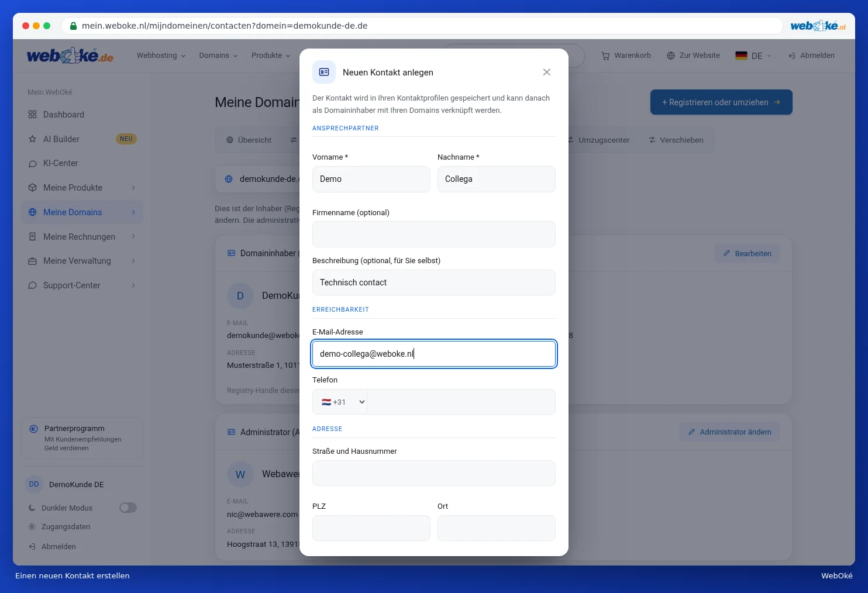The width and height of the screenshot is (868, 593).
Task: Open the Produkte dropdown menu
Action: click(x=271, y=56)
